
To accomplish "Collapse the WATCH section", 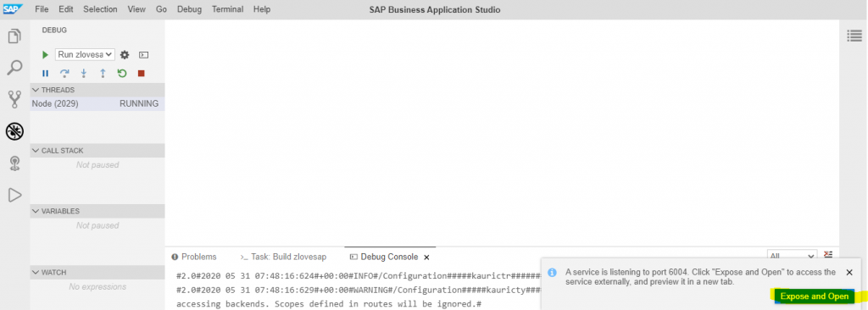I will [x=97, y=273].
